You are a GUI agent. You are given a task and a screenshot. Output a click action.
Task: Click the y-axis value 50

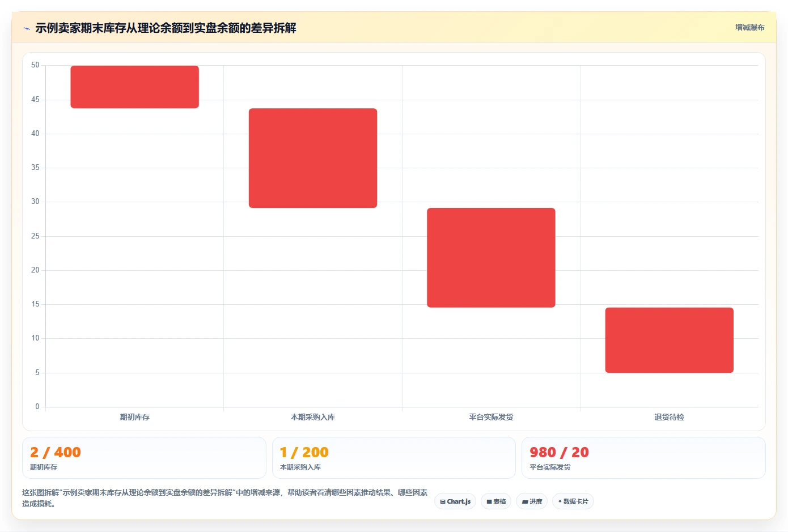tap(35, 65)
